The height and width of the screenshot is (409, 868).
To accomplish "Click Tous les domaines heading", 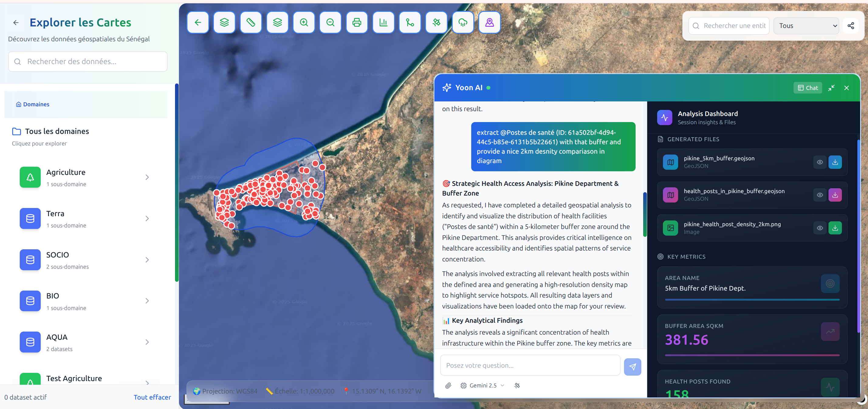I will (57, 131).
